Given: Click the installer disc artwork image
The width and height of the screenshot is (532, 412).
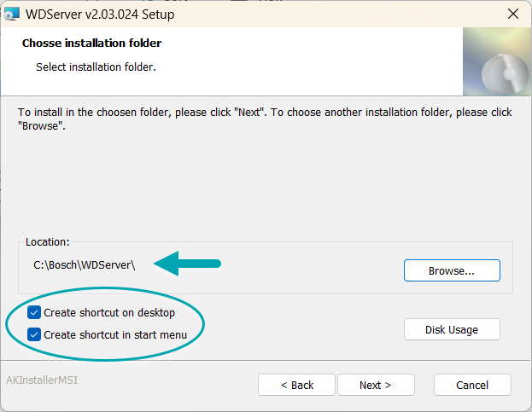Looking at the screenshot, I should pos(497,61).
